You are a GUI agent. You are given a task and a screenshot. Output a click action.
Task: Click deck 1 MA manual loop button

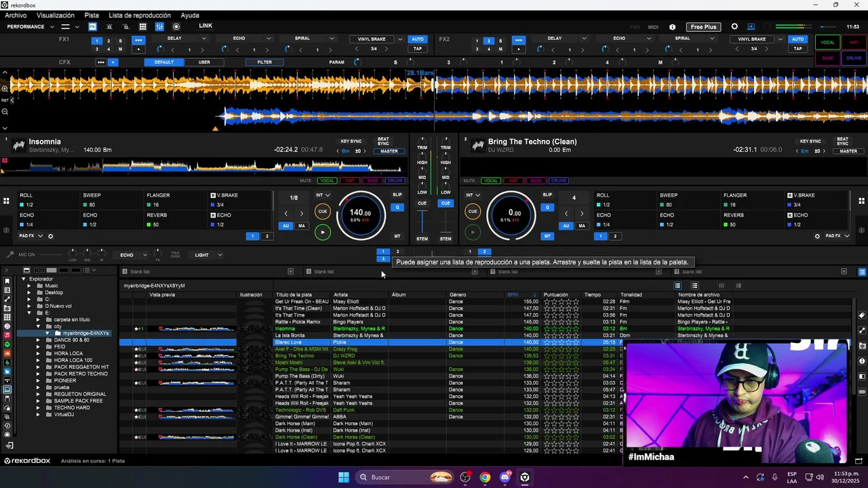[x=302, y=226]
